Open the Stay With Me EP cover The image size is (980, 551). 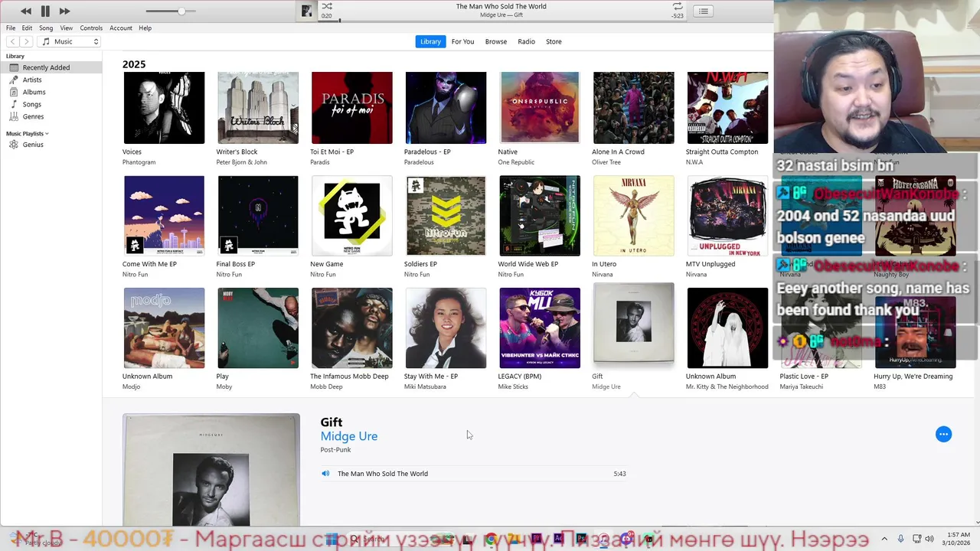[x=446, y=328]
